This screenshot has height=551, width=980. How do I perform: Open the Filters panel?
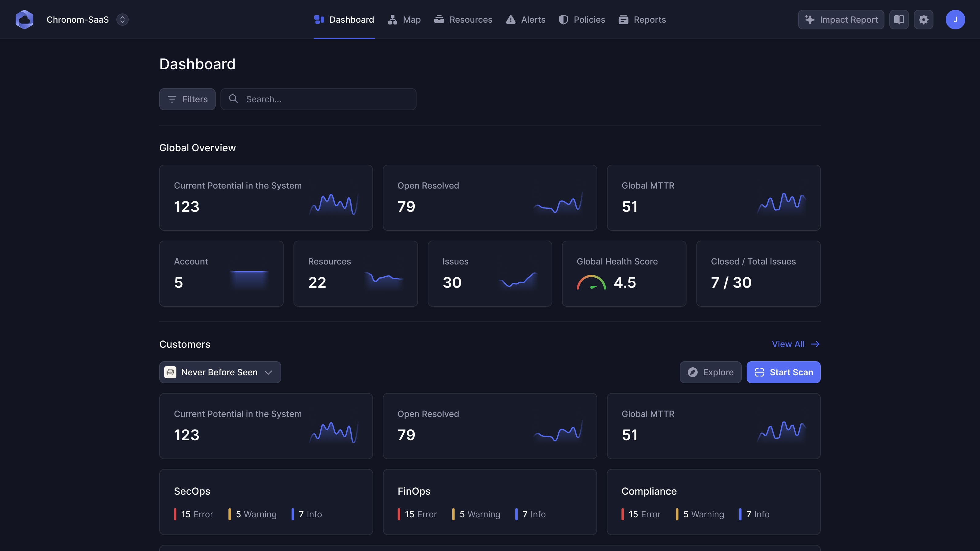[187, 99]
